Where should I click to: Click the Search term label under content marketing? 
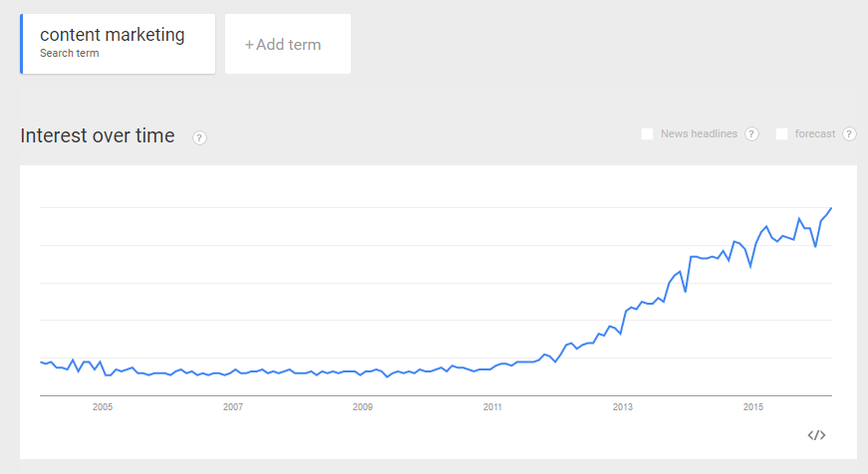pyautogui.click(x=69, y=53)
